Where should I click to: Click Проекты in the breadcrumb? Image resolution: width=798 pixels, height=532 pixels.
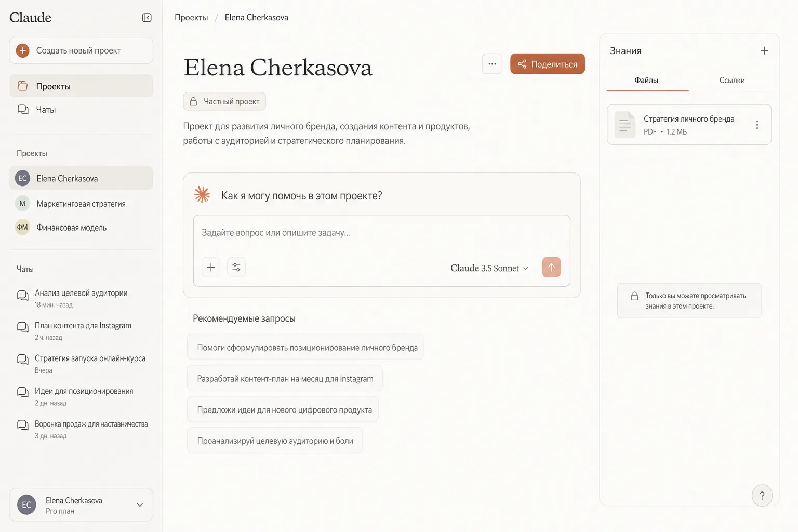[x=191, y=18]
